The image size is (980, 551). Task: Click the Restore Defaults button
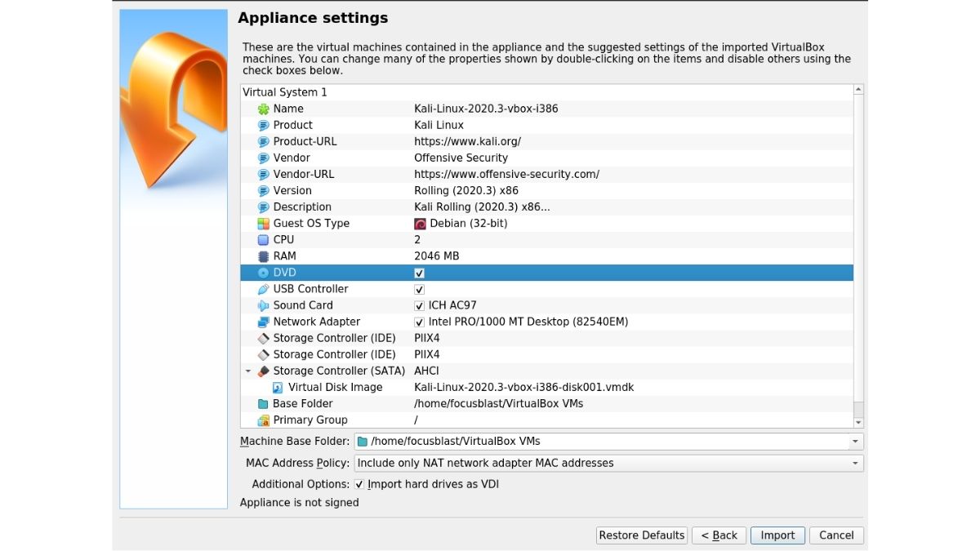click(x=641, y=535)
